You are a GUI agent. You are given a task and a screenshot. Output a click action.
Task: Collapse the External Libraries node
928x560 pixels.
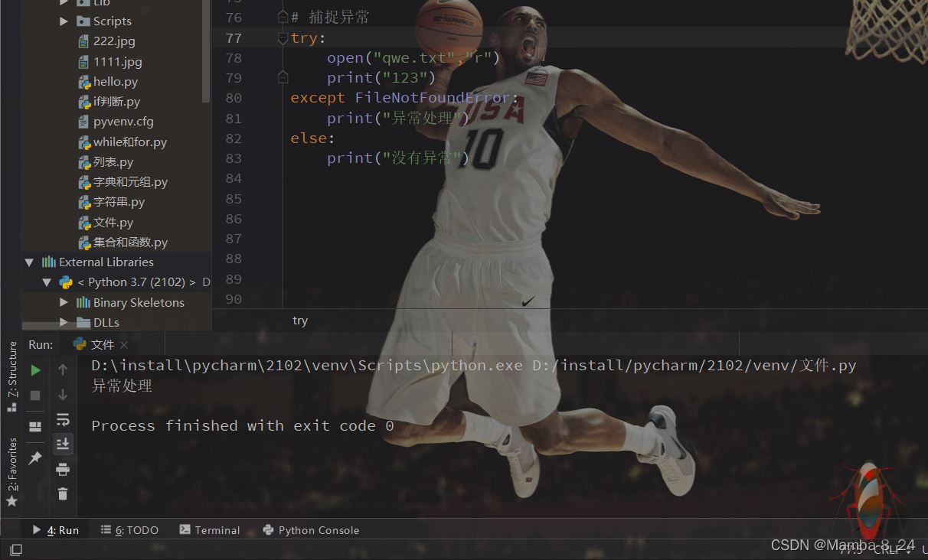tap(29, 262)
